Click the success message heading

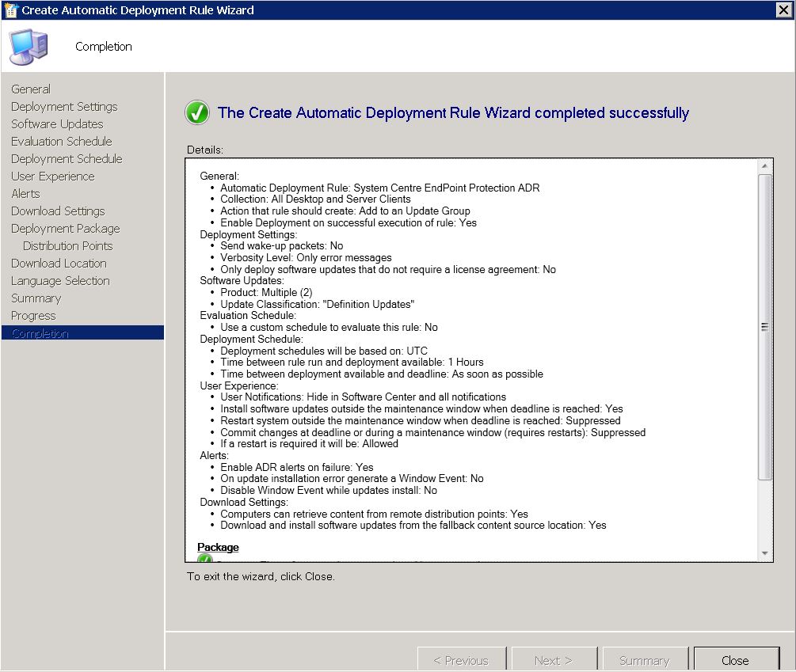[453, 112]
